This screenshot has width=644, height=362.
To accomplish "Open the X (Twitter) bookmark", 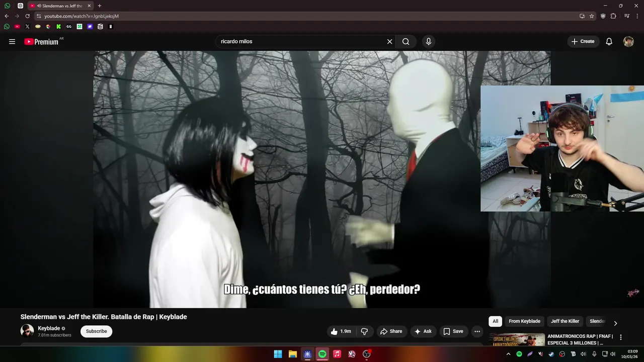I will coord(27,26).
